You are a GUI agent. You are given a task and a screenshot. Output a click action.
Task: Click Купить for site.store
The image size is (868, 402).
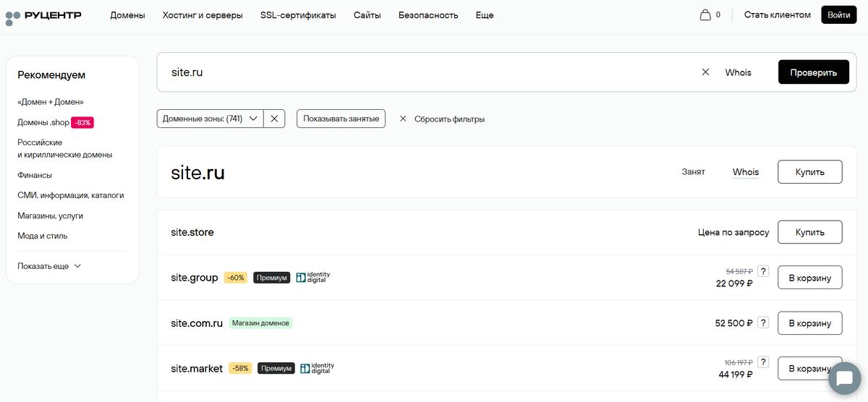pyautogui.click(x=810, y=232)
